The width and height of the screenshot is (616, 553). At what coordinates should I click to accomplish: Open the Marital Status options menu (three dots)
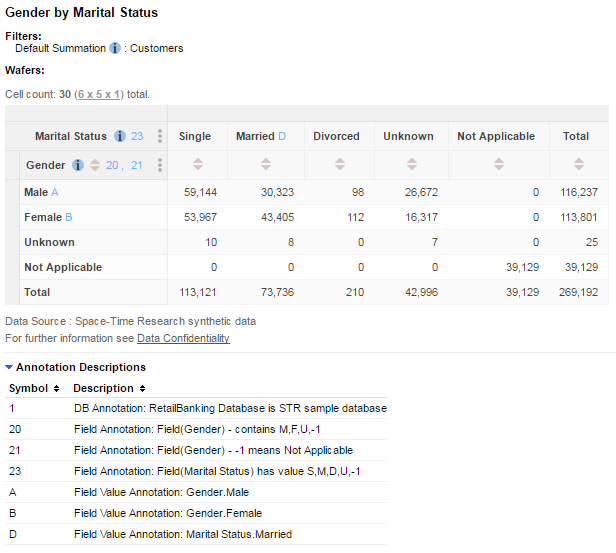click(159, 136)
